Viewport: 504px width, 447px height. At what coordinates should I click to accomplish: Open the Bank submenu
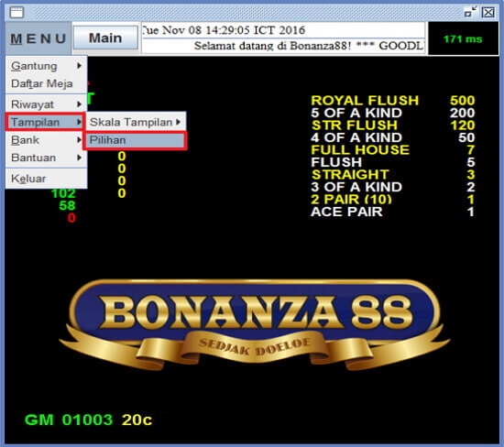pyautogui.click(x=46, y=140)
